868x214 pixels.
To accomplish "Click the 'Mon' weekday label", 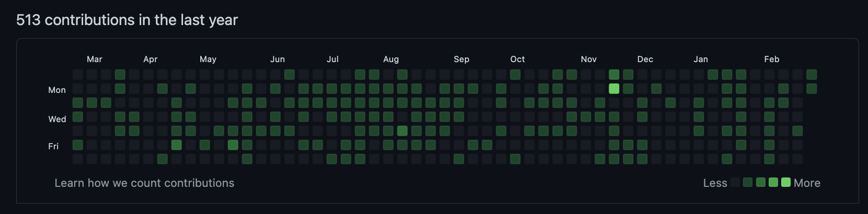I will (x=57, y=90).
